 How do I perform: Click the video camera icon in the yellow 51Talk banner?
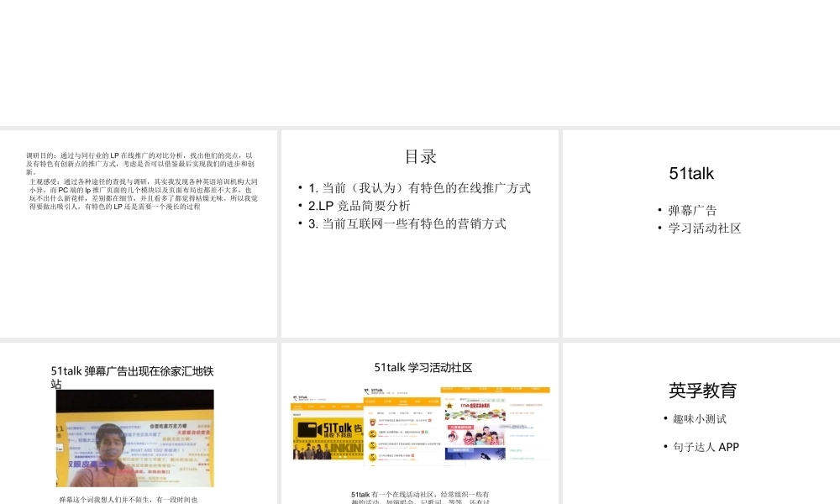[x=308, y=431]
